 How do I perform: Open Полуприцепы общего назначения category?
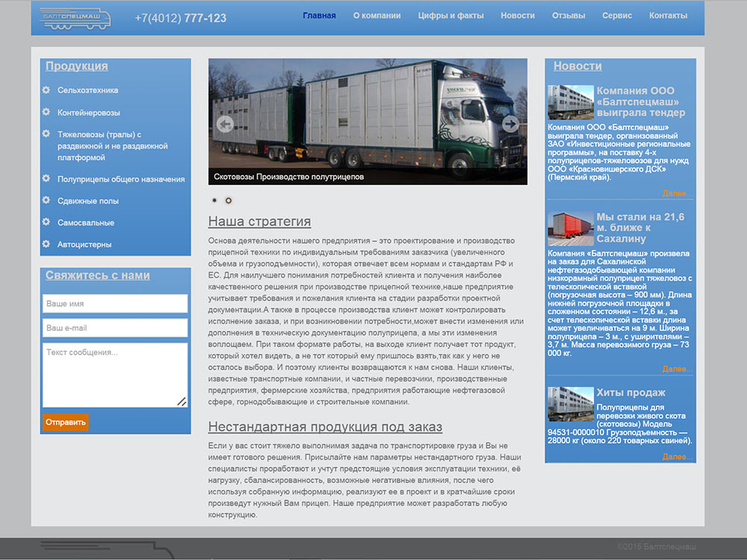click(x=121, y=179)
